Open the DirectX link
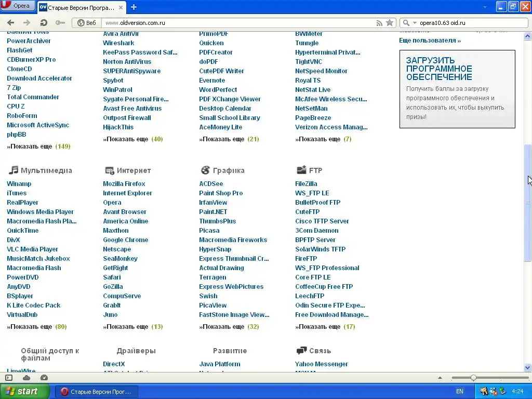Image resolution: width=532 pixels, height=399 pixels. (114, 364)
